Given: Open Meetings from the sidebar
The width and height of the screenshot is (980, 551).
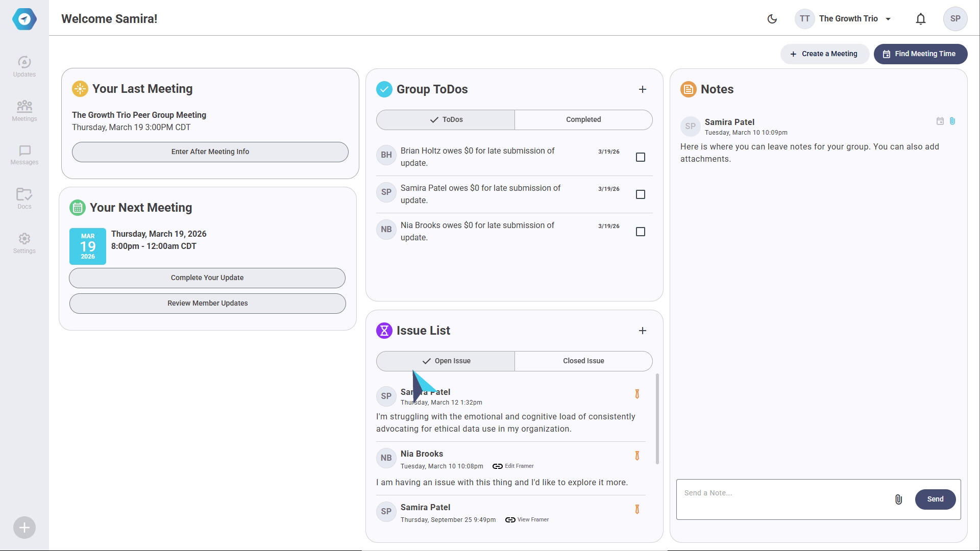Looking at the screenshot, I should (24, 111).
